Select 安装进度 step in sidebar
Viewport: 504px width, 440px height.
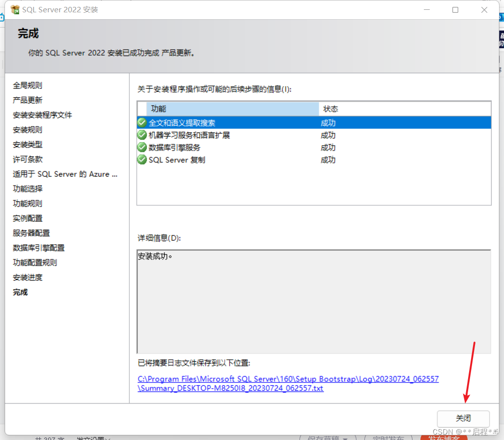click(x=28, y=277)
